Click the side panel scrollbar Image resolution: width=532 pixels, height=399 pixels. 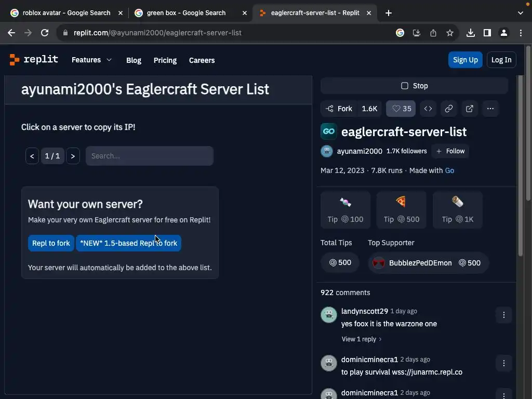[520, 166]
